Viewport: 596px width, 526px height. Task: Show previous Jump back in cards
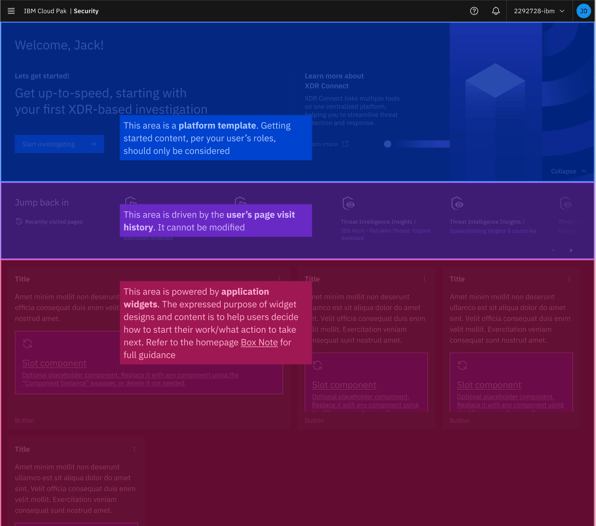pyautogui.click(x=553, y=250)
